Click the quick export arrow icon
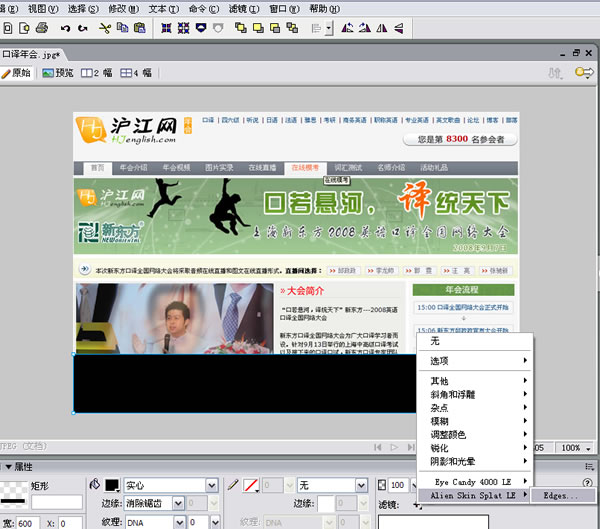 click(584, 72)
